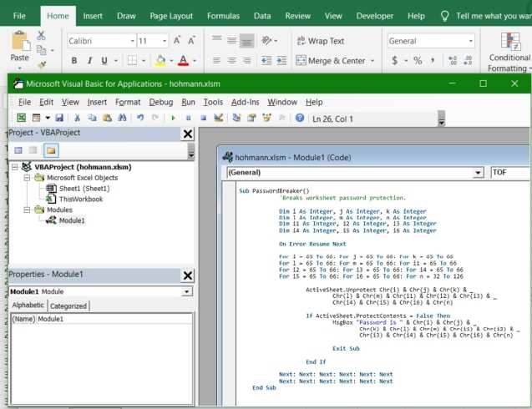Click Conditional Formatting button
The image size is (532, 409).
tap(509, 53)
